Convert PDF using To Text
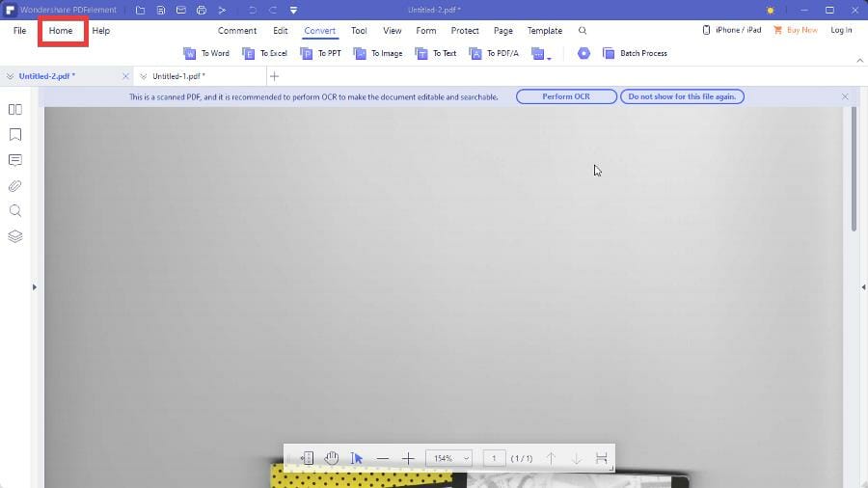Viewport: 868px width, 488px height. coord(436,53)
